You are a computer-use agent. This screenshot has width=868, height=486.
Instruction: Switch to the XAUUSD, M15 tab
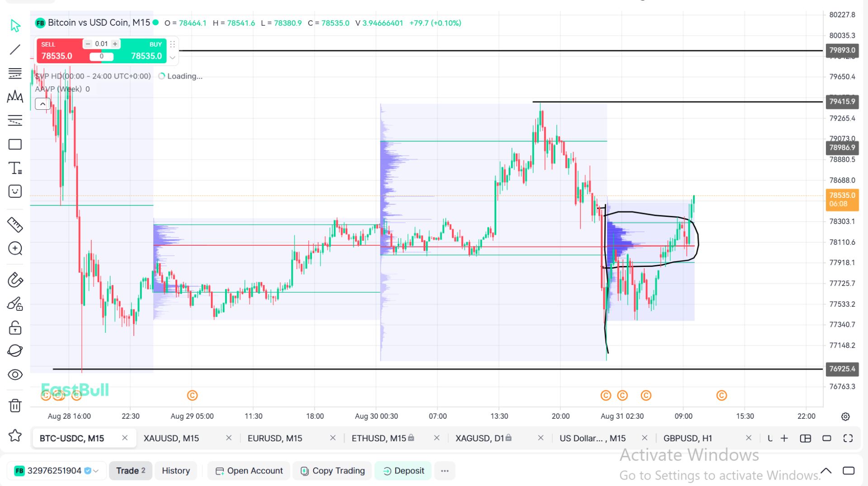tap(171, 438)
